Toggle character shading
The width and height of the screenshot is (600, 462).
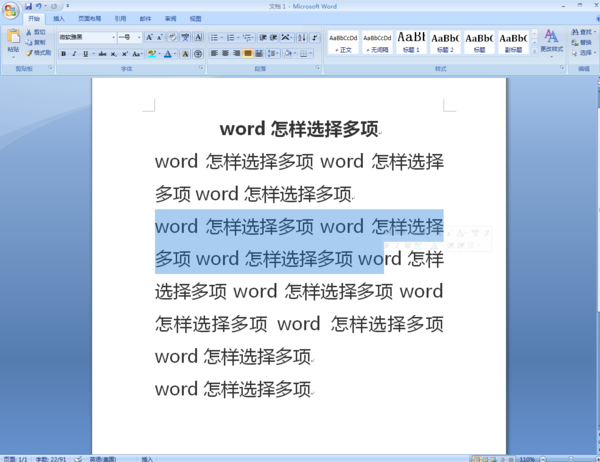[x=185, y=54]
